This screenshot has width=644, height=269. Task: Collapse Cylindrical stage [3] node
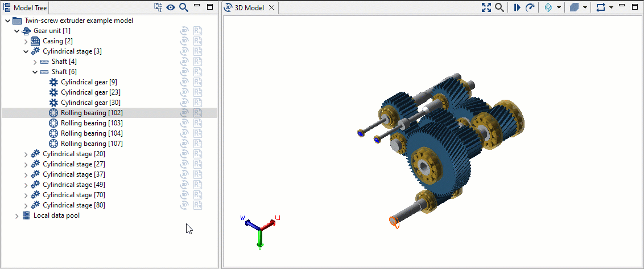coord(26,51)
